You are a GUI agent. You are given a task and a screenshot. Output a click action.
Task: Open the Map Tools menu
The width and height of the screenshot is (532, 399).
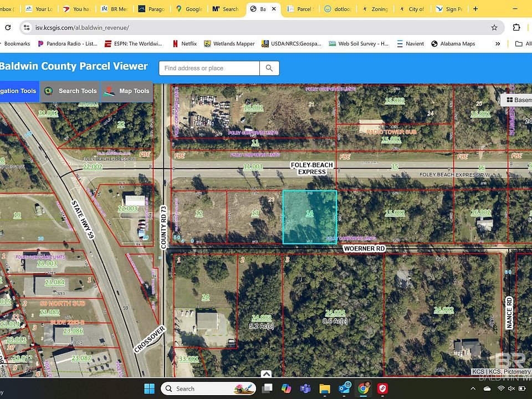(127, 91)
